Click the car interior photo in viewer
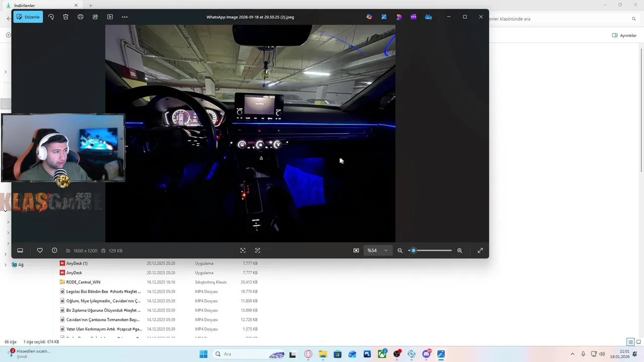Viewport: 644px width, 362px height. click(x=250, y=134)
